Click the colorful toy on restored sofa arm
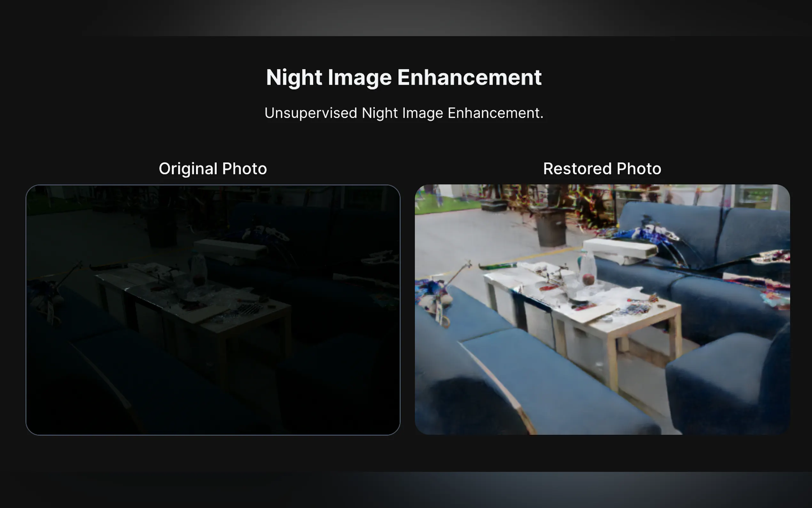Image resolution: width=812 pixels, height=508 pixels. click(433, 296)
